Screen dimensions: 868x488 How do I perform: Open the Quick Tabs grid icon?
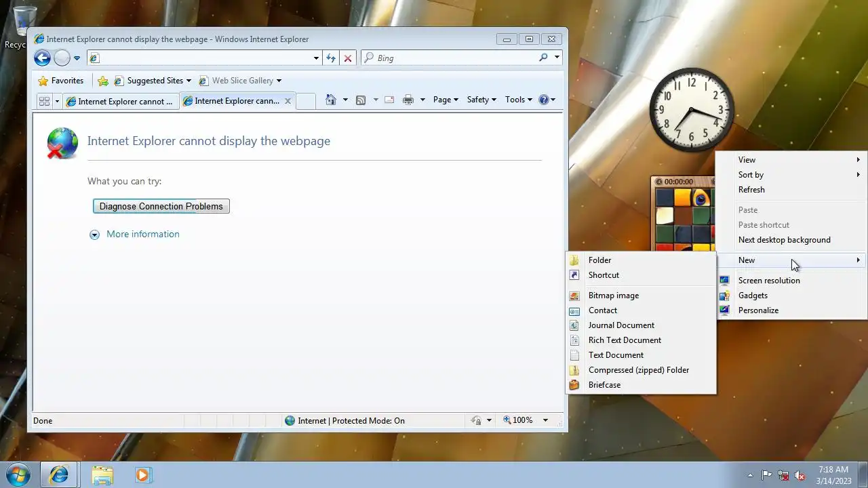coord(44,101)
